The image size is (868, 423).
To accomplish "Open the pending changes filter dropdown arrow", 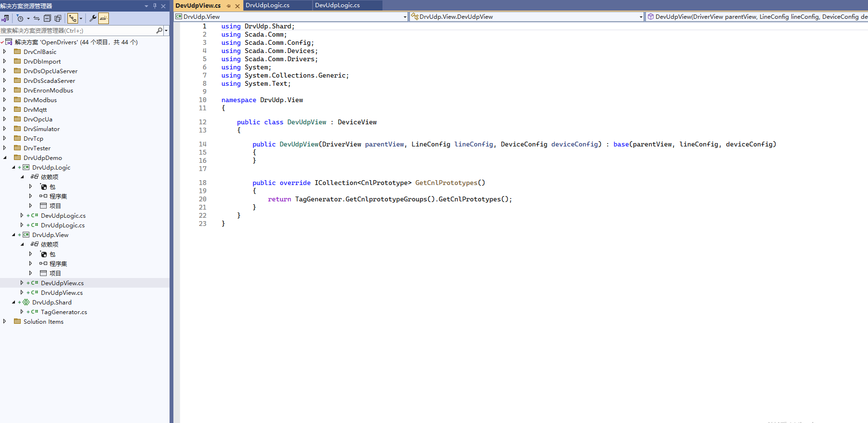I will click(28, 18).
